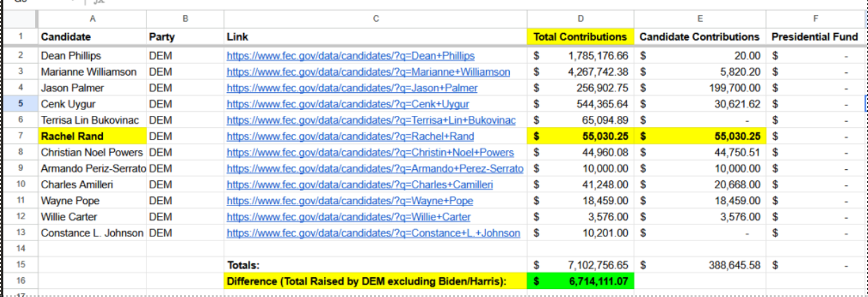Click the column A header
The image size is (868, 297).
point(92,19)
